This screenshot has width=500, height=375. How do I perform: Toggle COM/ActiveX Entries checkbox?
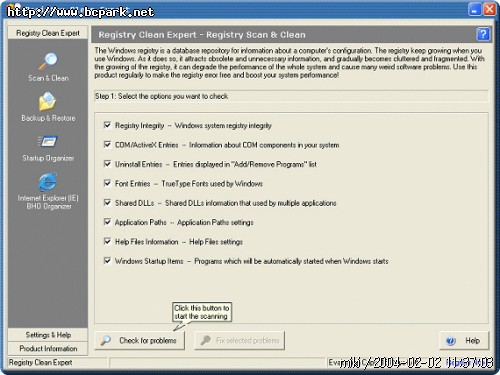(107, 145)
